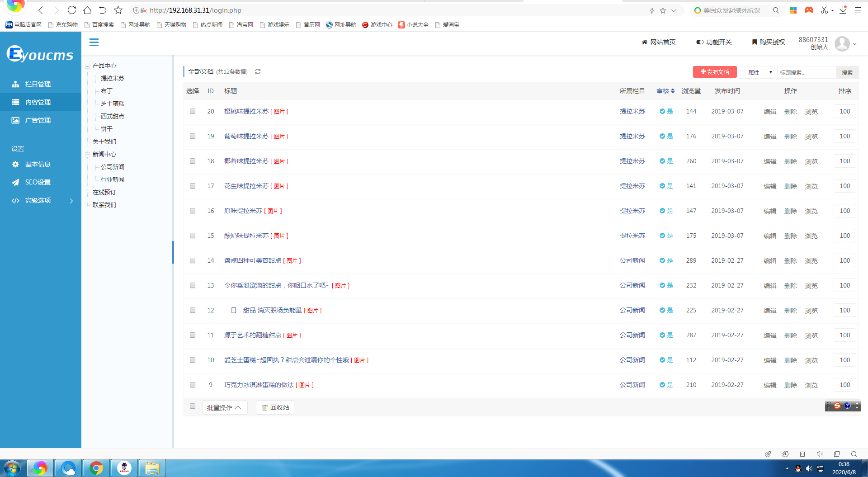Toggle select-all checkbox beside 批量操作

pyautogui.click(x=193, y=406)
